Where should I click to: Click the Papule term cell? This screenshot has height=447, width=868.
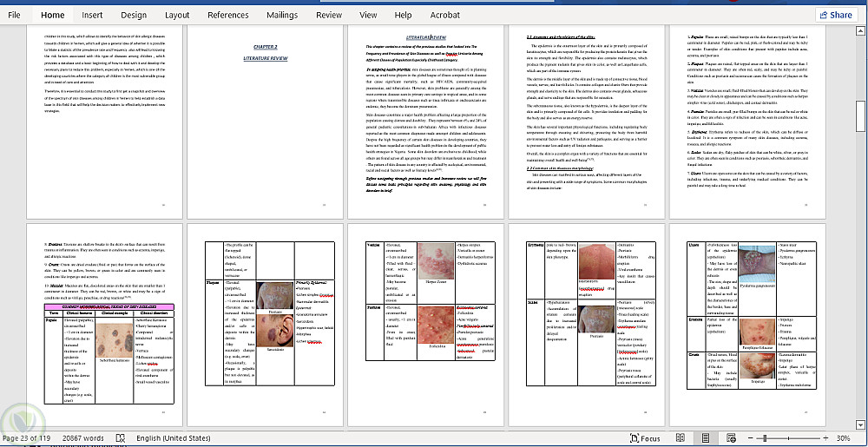[x=53, y=362]
